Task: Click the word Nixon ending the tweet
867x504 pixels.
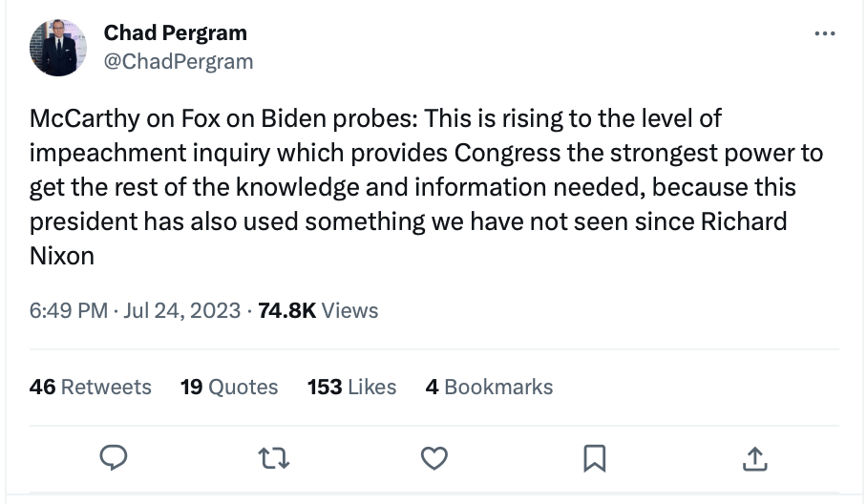Action: pyautogui.click(x=62, y=256)
